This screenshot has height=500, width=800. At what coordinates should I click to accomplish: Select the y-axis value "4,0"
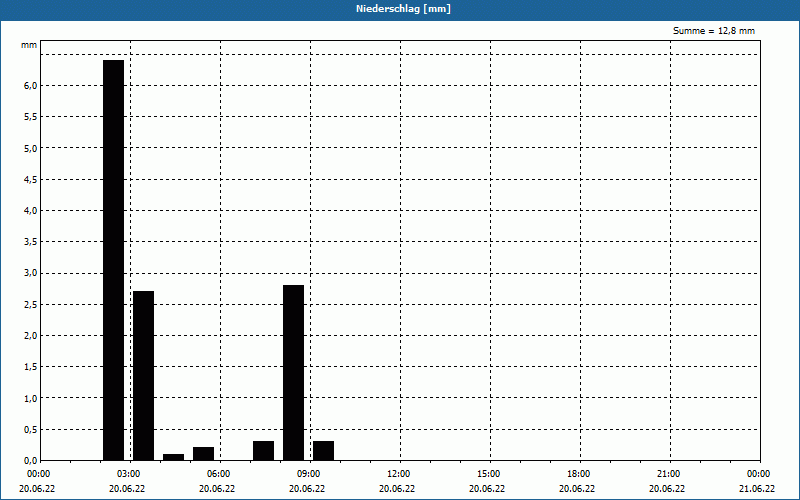tap(31, 211)
